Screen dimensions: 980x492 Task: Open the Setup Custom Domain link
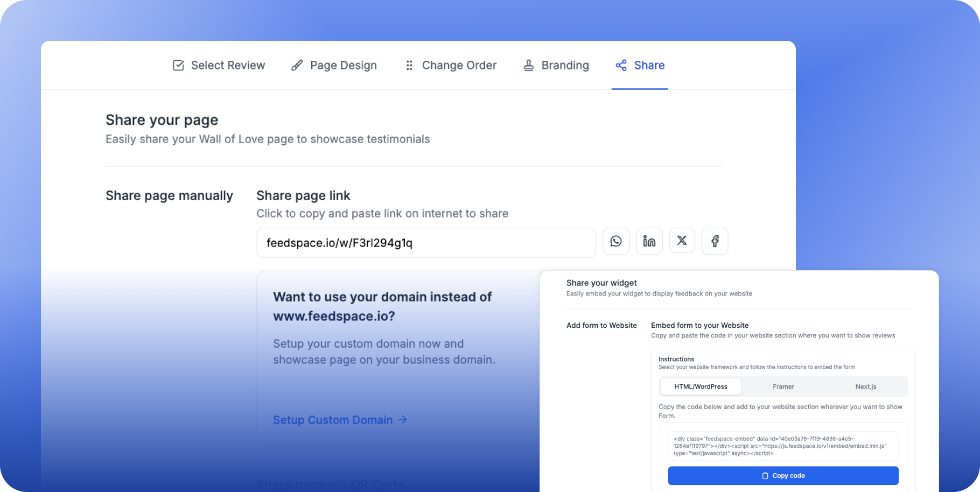pos(340,420)
